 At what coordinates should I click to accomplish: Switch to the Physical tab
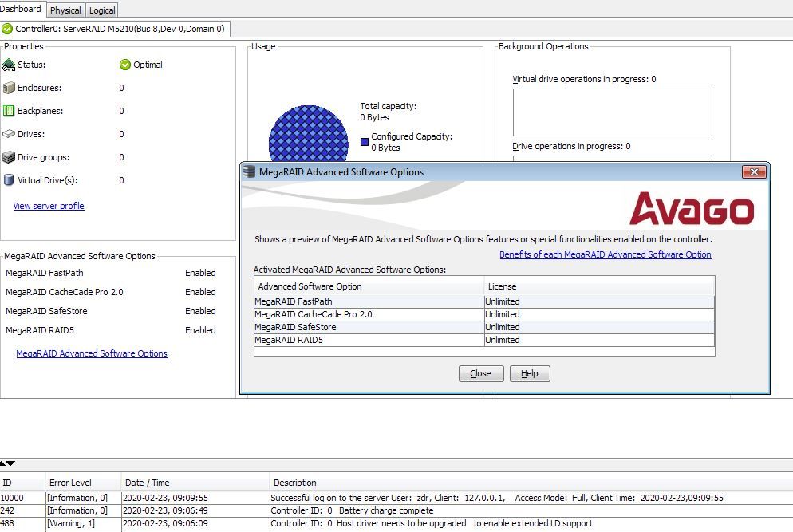65,10
